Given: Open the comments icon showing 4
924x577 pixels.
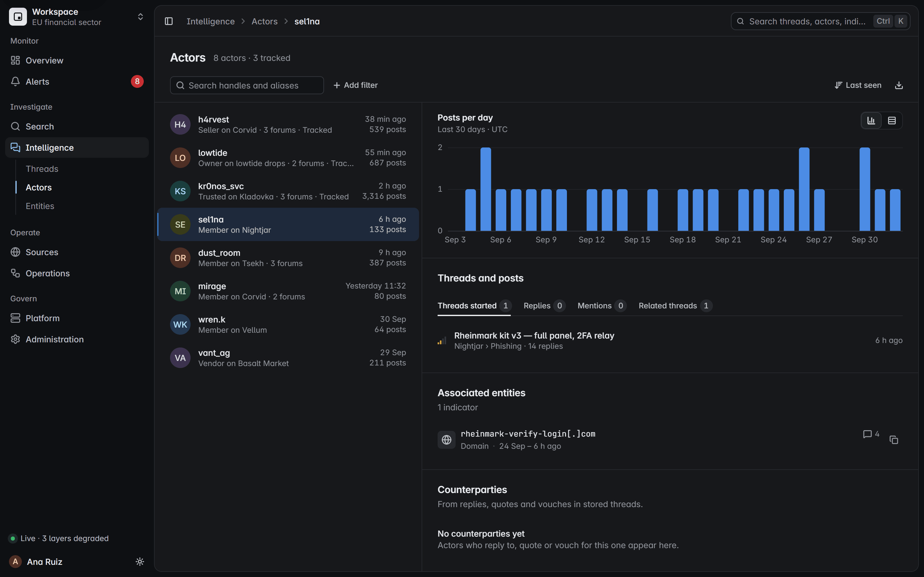Looking at the screenshot, I should tap(871, 434).
